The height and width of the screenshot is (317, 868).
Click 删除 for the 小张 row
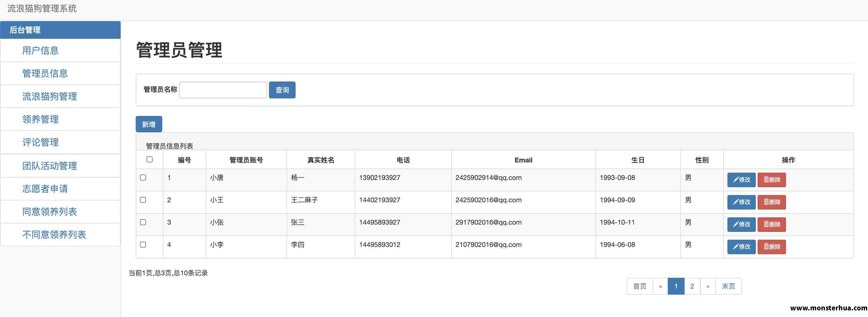coord(771,224)
